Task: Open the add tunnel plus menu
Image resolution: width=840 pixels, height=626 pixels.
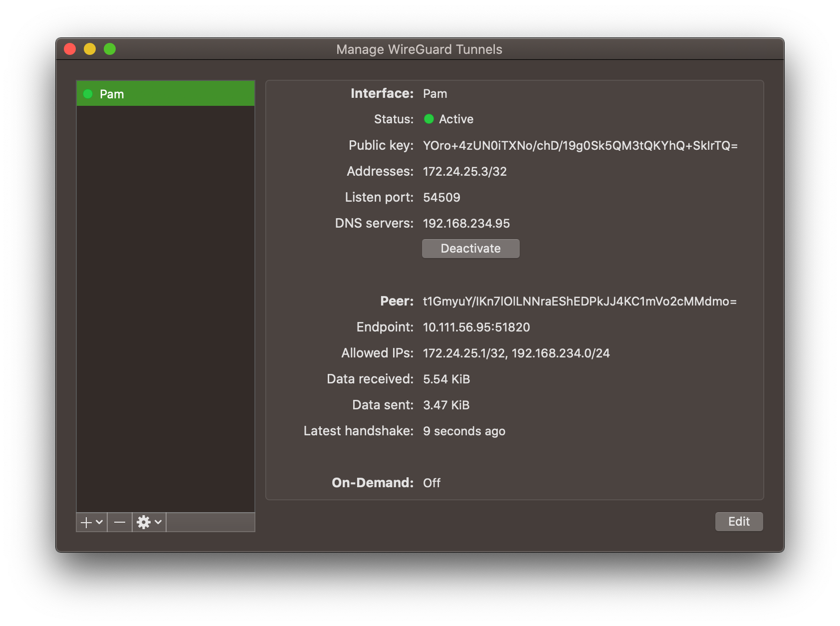Action: click(x=92, y=522)
